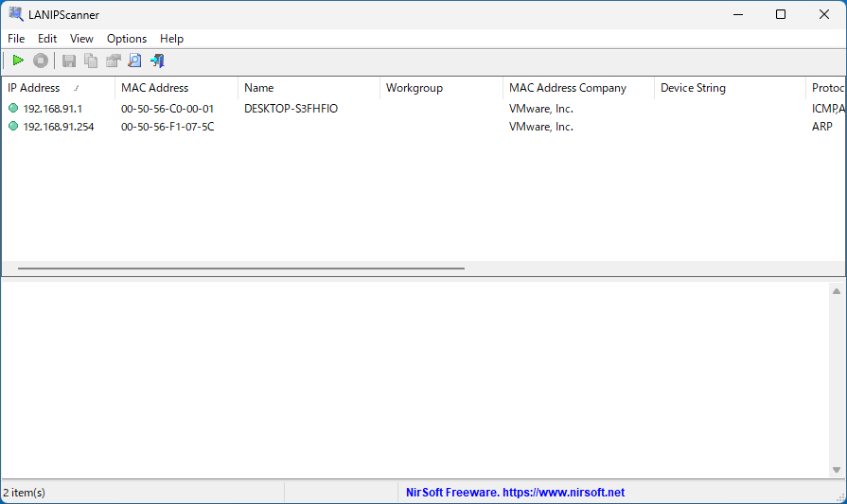This screenshot has width=847, height=504.
Task: Sort by the Name column header
Action: tap(309, 88)
